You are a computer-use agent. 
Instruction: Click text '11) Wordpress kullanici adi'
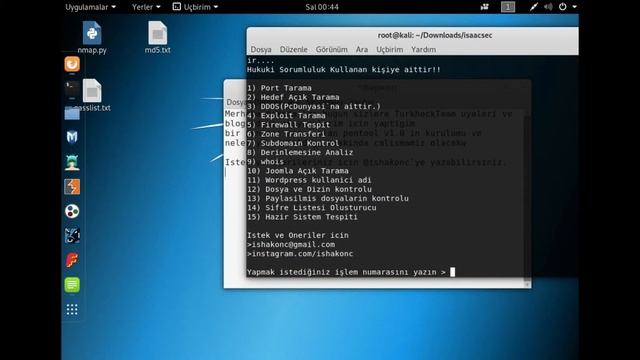[x=309, y=180]
